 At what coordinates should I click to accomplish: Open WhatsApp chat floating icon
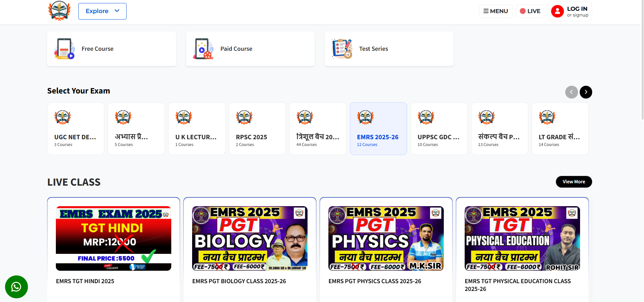point(16,287)
